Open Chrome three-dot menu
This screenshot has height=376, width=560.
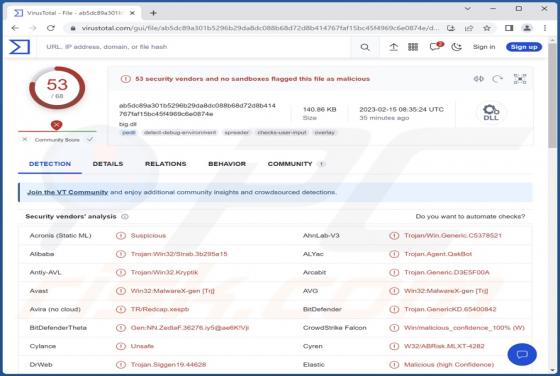[x=545, y=28]
